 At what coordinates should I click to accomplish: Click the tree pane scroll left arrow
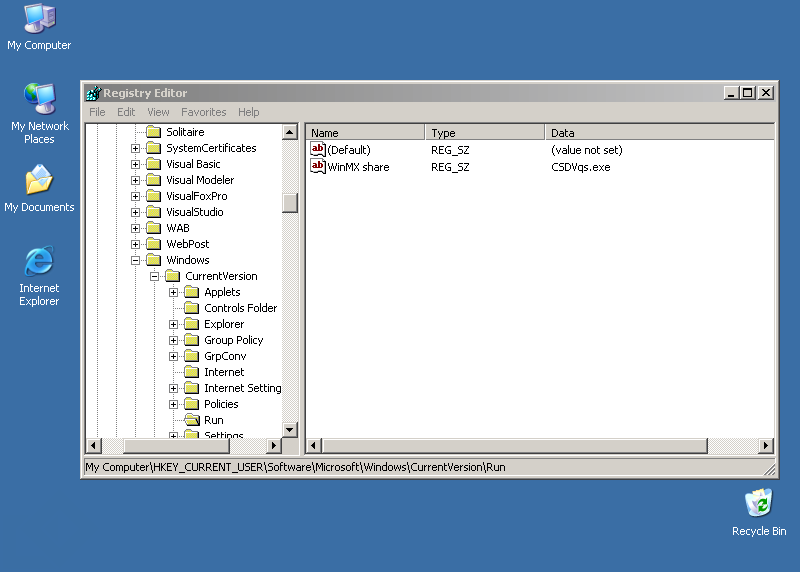pos(93,446)
